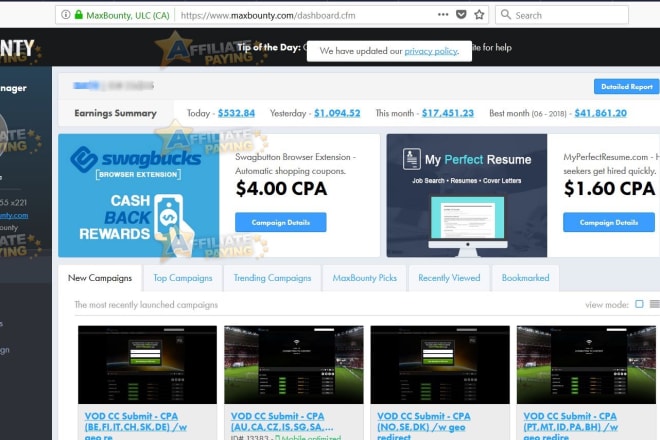Click the maxbounty.com URL address field
The height and width of the screenshot is (440, 660).
point(268,16)
